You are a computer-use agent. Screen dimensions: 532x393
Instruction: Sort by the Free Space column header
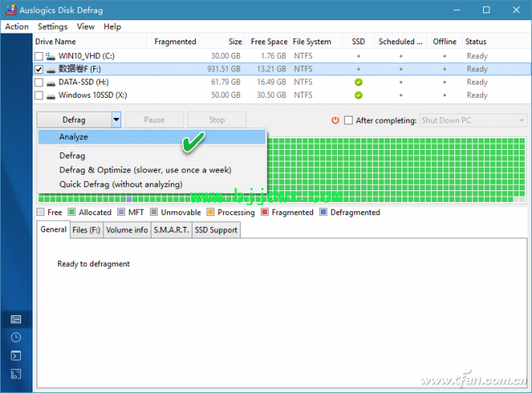[267, 41]
